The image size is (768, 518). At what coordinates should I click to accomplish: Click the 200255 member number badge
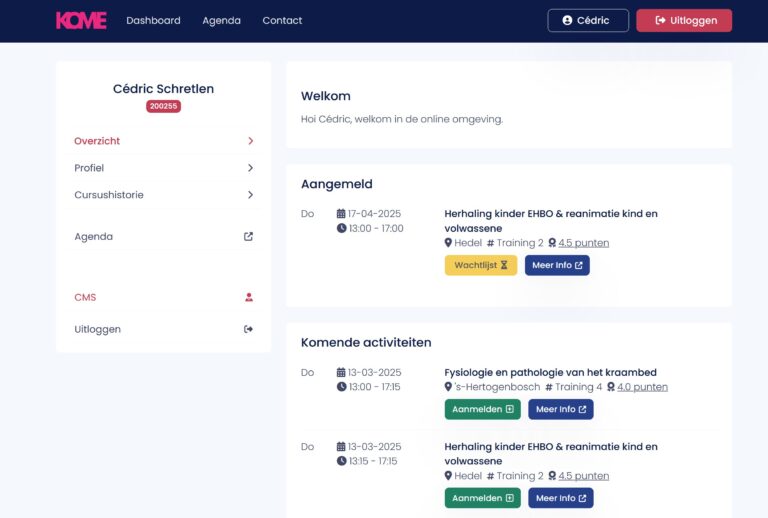(163, 106)
